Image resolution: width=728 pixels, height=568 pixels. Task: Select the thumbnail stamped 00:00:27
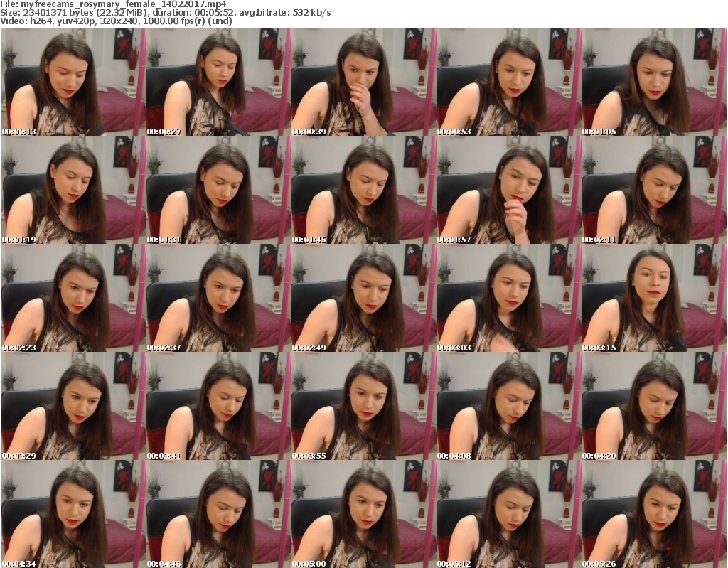[218, 82]
